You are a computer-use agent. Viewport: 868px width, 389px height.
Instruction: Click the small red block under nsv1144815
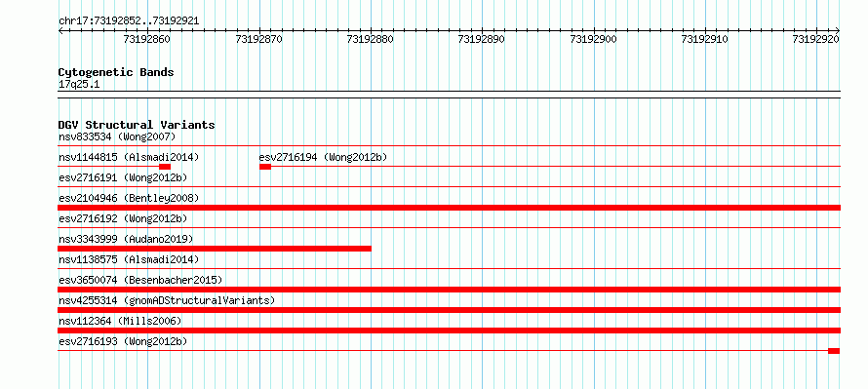(165, 167)
